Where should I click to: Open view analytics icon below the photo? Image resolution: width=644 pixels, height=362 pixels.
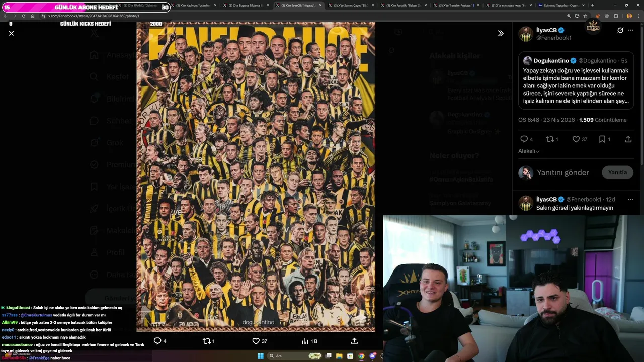click(305, 341)
